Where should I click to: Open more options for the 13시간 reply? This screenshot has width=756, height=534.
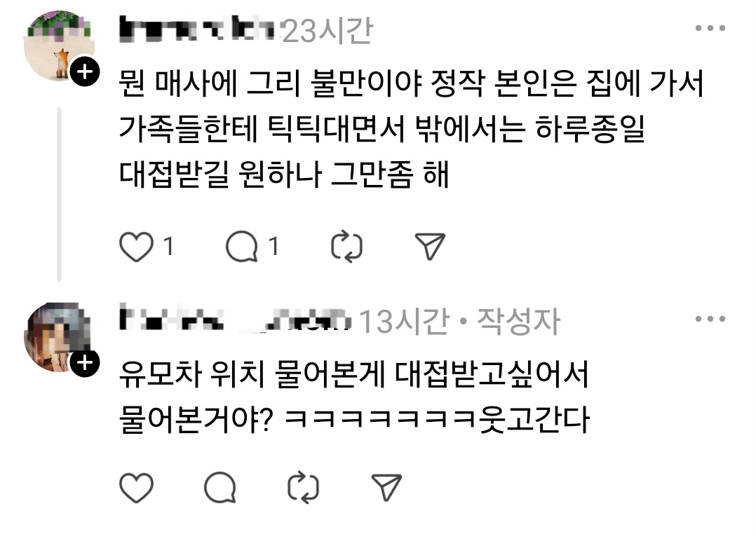(x=710, y=319)
